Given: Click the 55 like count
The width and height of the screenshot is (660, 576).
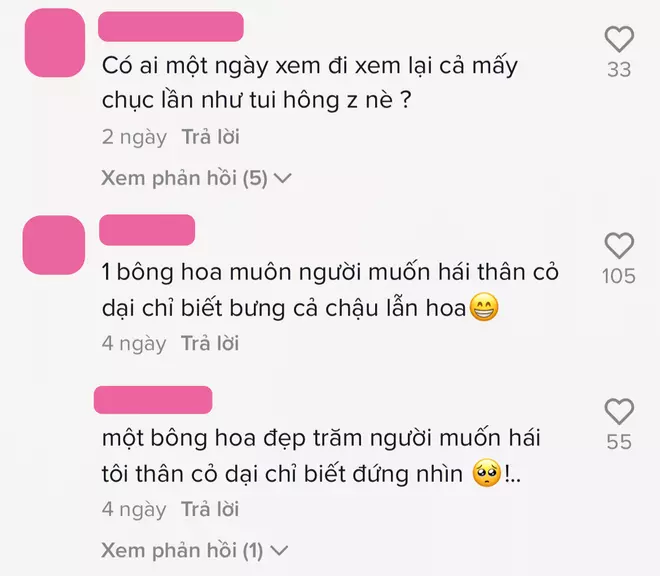Looking at the screenshot, I should (619, 442).
